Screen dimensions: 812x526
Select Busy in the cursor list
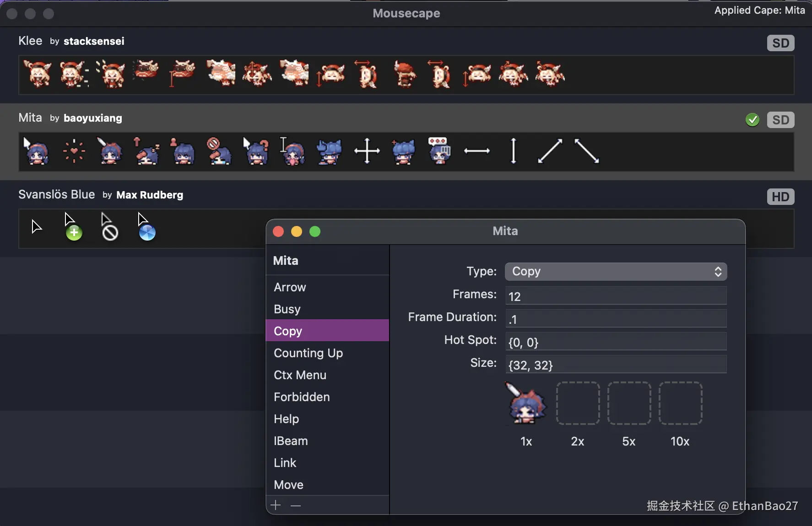tap(327, 309)
